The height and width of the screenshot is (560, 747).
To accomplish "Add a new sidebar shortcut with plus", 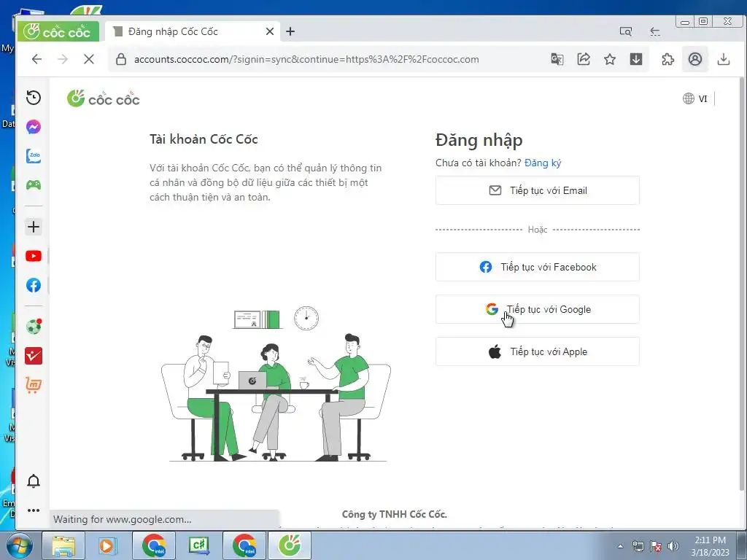I will click(x=34, y=227).
